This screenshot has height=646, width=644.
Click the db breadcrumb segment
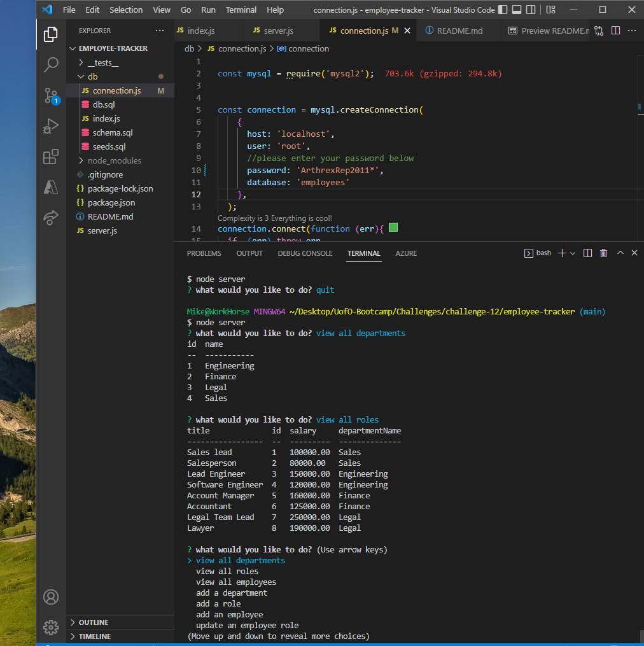click(x=189, y=48)
